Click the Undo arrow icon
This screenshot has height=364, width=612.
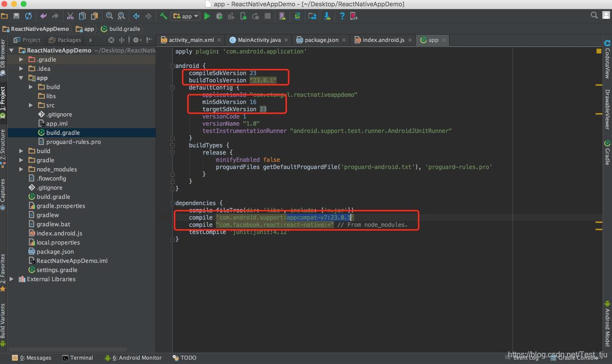[43, 16]
